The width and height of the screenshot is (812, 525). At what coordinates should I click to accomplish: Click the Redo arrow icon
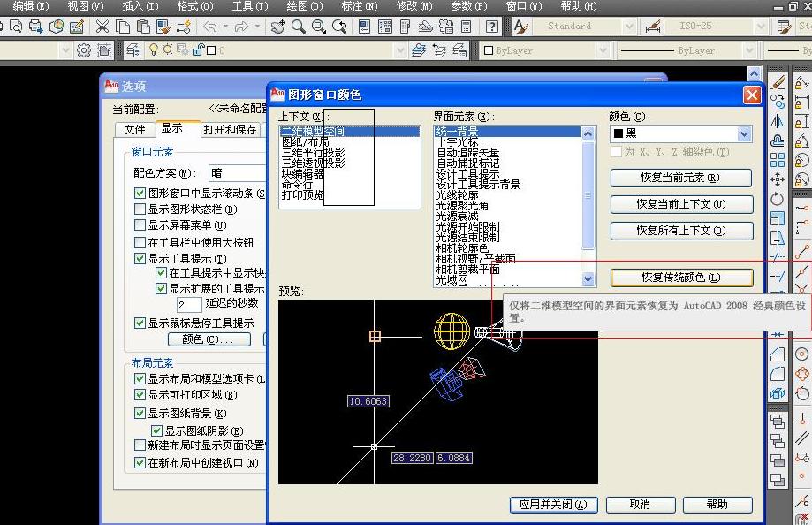pos(241,26)
